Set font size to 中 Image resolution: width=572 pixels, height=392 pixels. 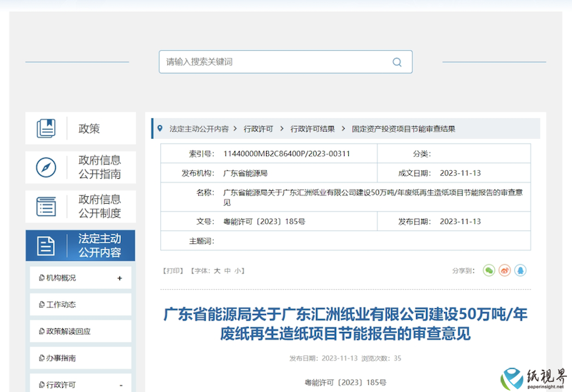pos(227,271)
